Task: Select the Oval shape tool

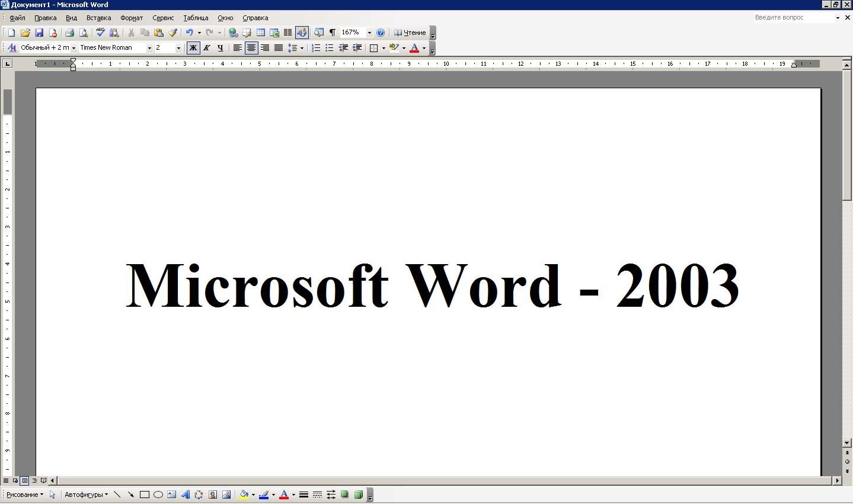Action: 158,495
